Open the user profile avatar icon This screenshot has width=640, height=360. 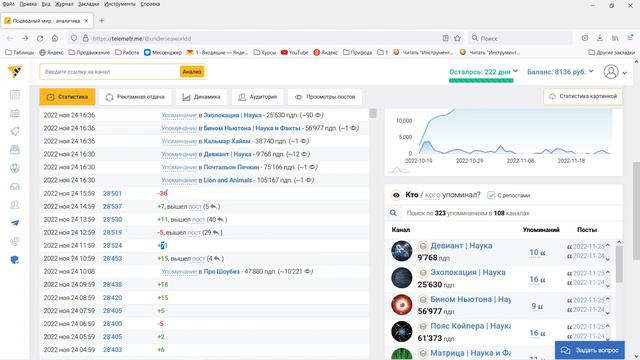[611, 72]
